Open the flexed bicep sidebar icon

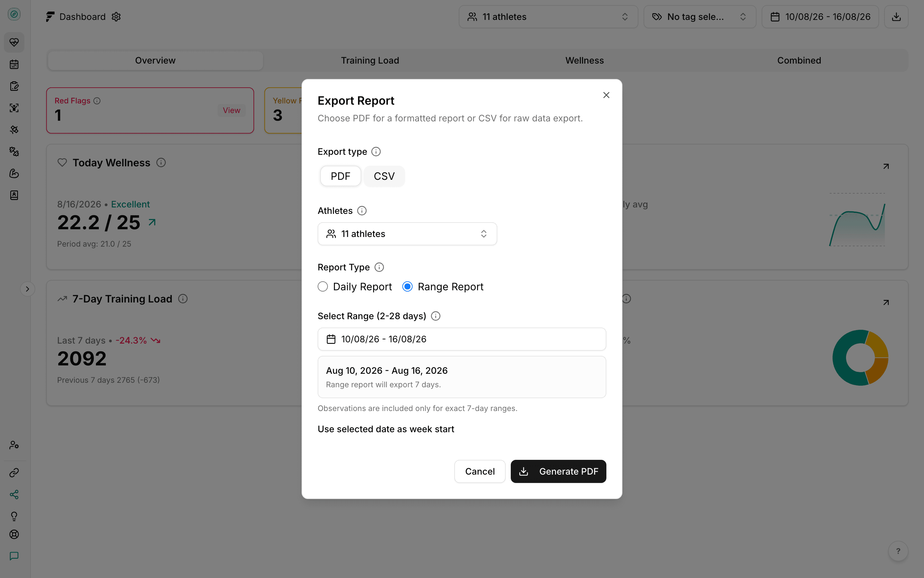pyautogui.click(x=14, y=173)
